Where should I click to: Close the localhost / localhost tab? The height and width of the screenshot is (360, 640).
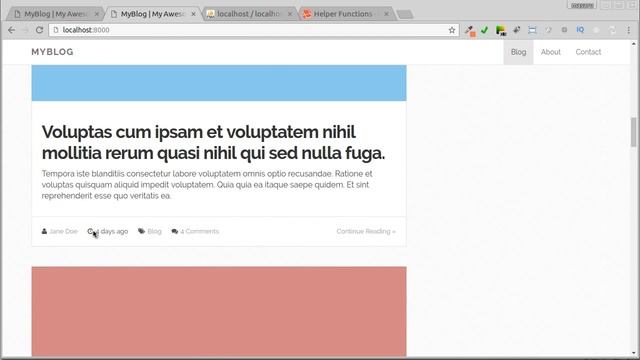coord(290,14)
